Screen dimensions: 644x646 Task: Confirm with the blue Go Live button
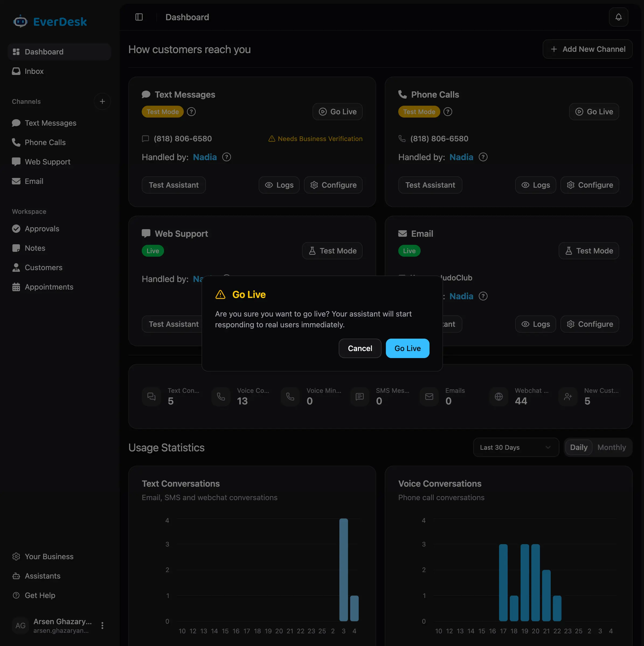pyautogui.click(x=407, y=348)
